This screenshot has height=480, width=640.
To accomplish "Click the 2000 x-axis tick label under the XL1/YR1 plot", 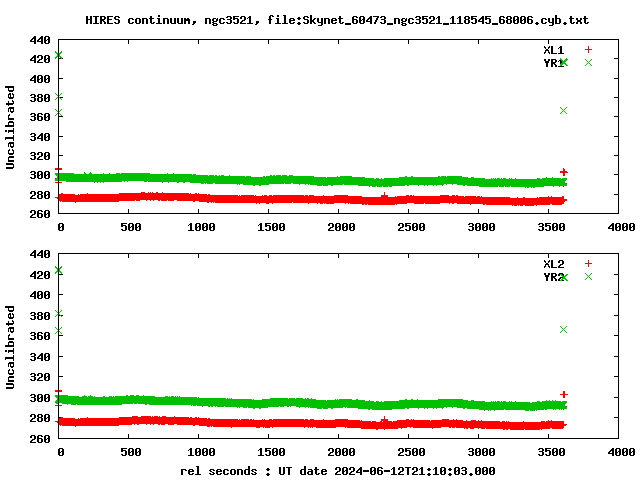I will [341, 227].
